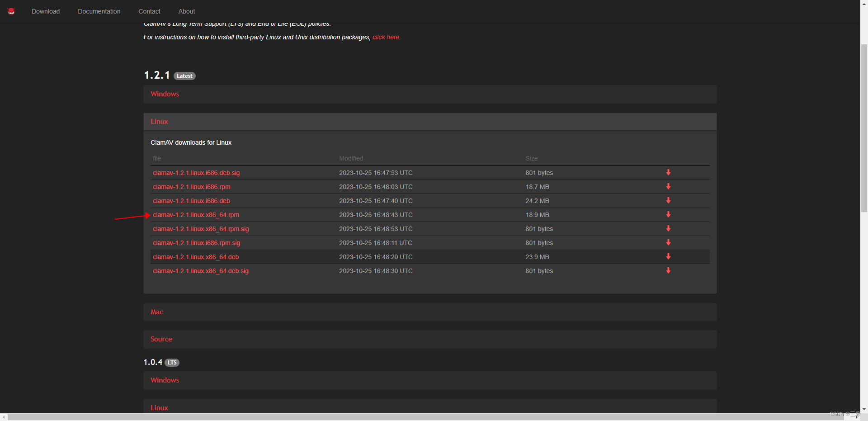Click download arrow for clamav-1.2.1.linux.x86_64.rpm
This screenshot has height=421, width=868.
click(668, 214)
